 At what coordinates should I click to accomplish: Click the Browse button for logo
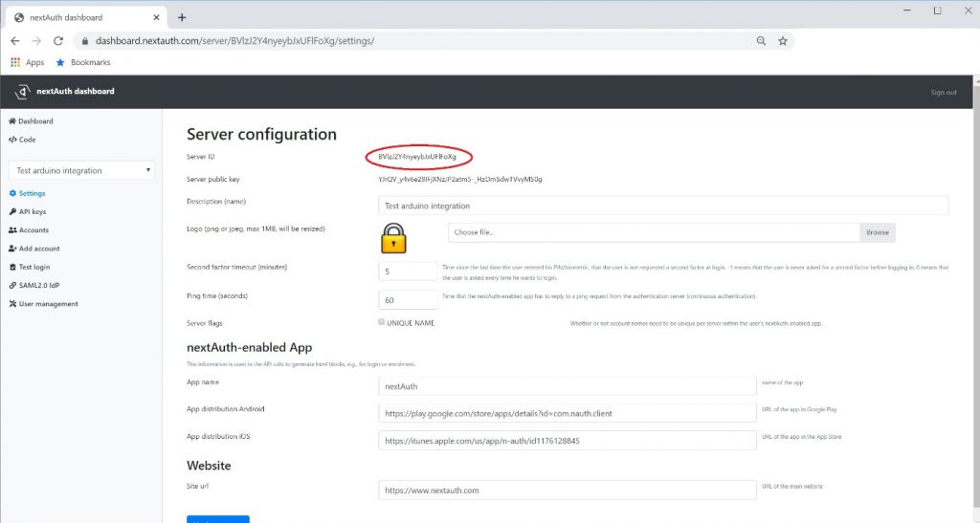point(878,232)
